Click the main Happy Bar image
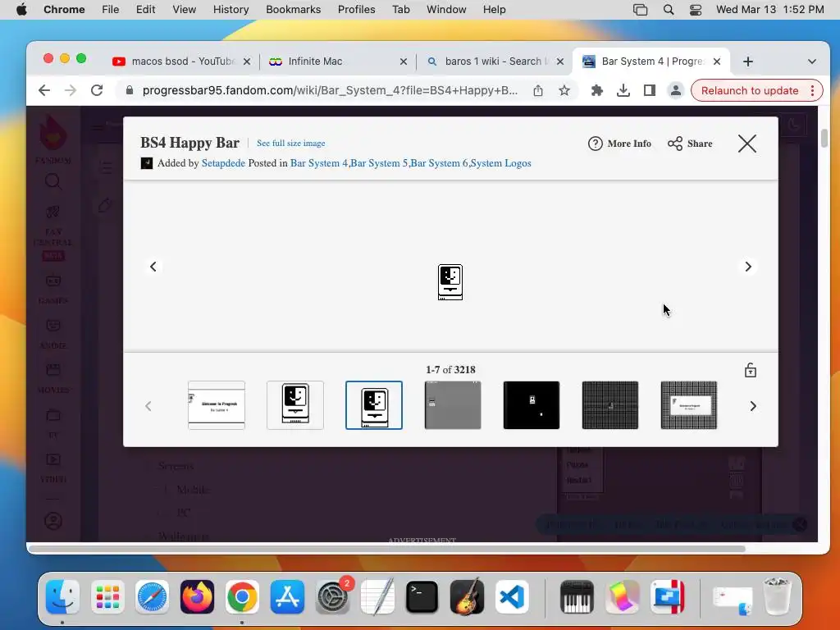Screen dimensions: 840x630 pyautogui.click(x=450, y=282)
